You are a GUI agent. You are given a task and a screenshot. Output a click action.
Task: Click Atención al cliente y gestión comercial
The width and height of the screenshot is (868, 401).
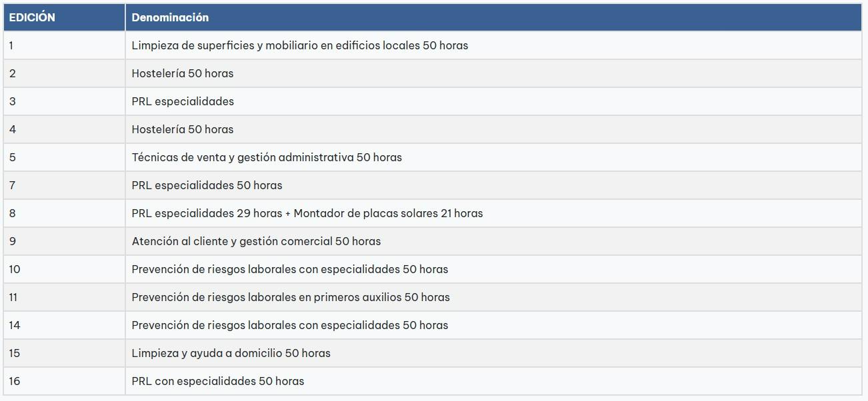(256, 242)
